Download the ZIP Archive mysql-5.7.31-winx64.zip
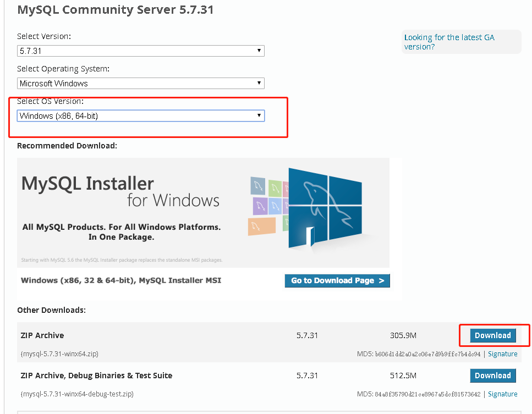 tap(492, 335)
